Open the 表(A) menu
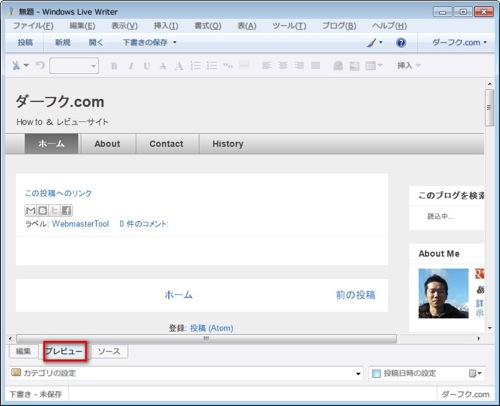The image size is (500, 406). [247, 26]
